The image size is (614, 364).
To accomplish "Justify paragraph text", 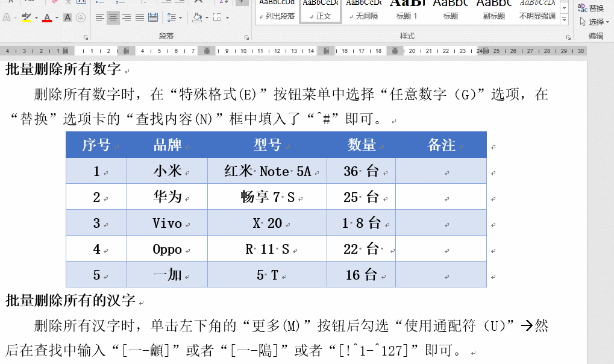I will [140, 17].
